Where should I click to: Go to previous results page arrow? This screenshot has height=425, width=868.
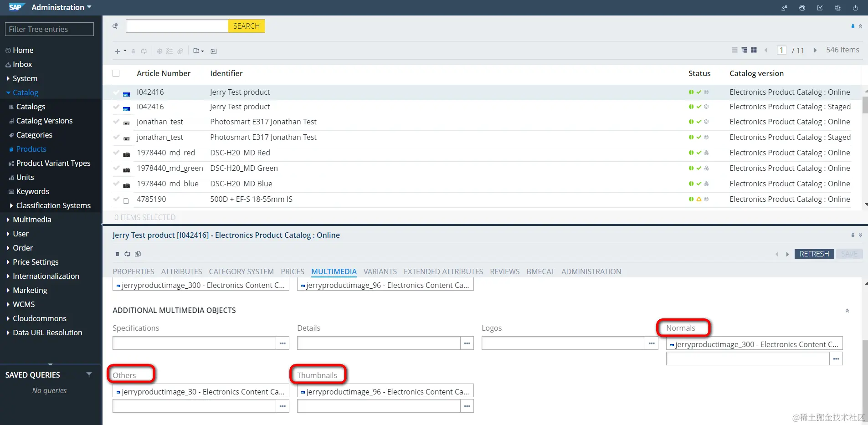click(x=766, y=50)
